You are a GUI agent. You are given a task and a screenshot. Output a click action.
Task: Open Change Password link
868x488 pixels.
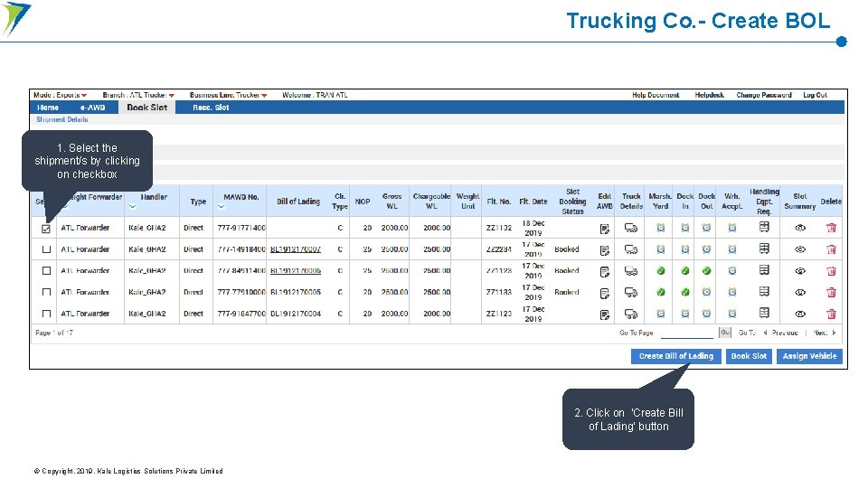tap(764, 95)
